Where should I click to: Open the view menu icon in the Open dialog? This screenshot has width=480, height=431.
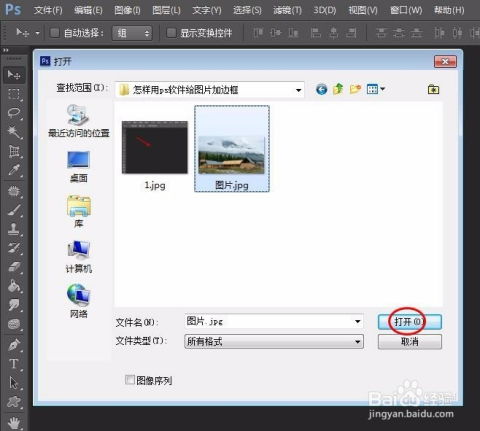click(x=376, y=89)
